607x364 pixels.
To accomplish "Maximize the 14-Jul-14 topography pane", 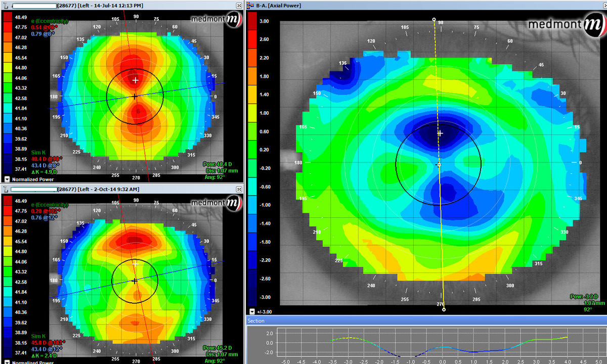I will coord(239,5).
